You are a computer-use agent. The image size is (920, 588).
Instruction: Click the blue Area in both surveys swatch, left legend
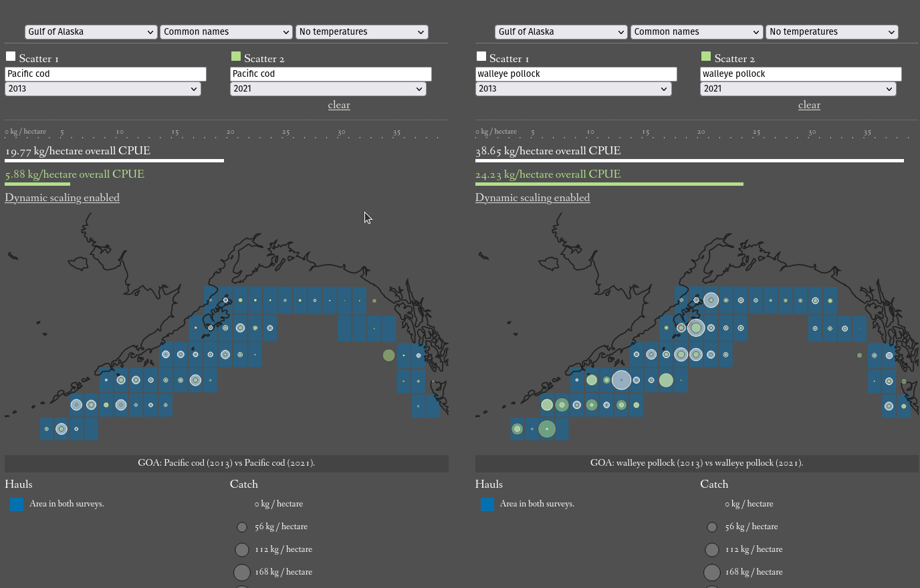click(17, 504)
